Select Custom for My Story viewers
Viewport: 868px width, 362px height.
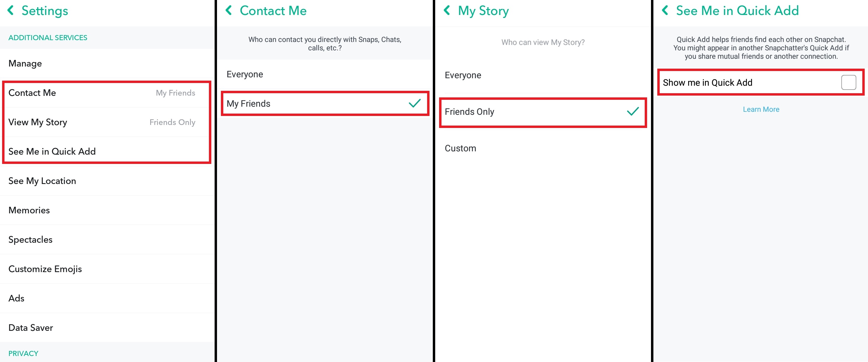(543, 149)
